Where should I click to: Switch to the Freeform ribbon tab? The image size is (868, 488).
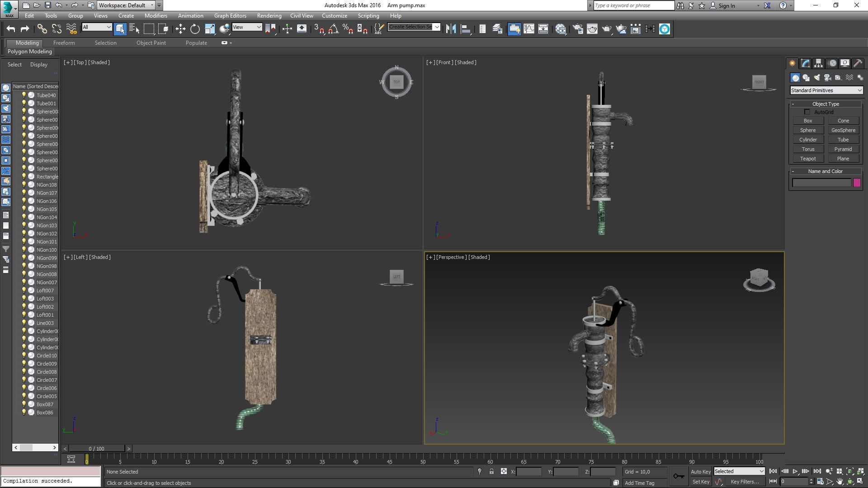pos(64,43)
